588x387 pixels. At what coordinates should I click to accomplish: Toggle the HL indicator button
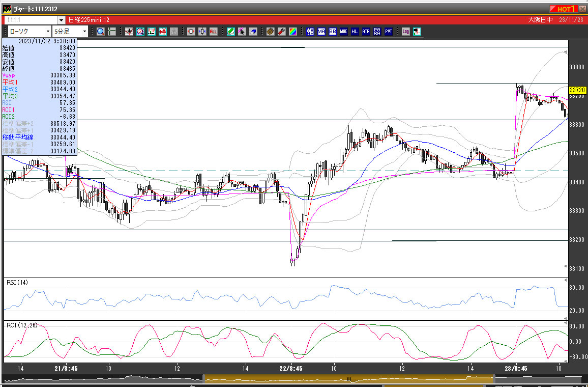coord(355,32)
